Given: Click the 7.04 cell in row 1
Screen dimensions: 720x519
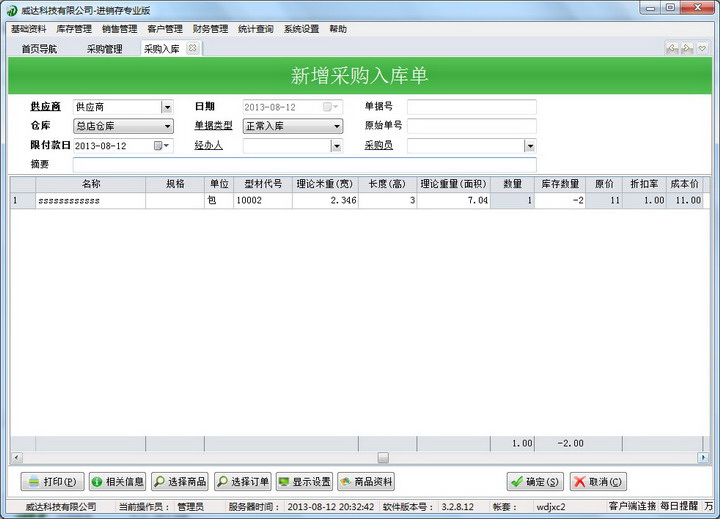Looking at the screenshot, I should (454, 201).
